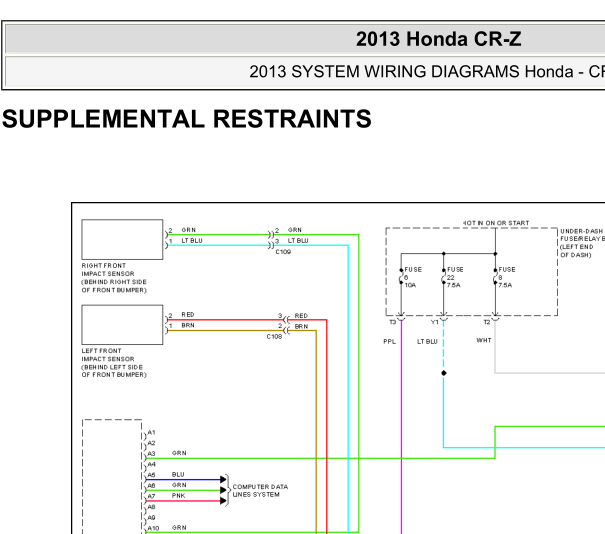
Task: Click the "SUPPLEMENTAL RESTRAINTS" heading
Action: [x=187, y=118]
